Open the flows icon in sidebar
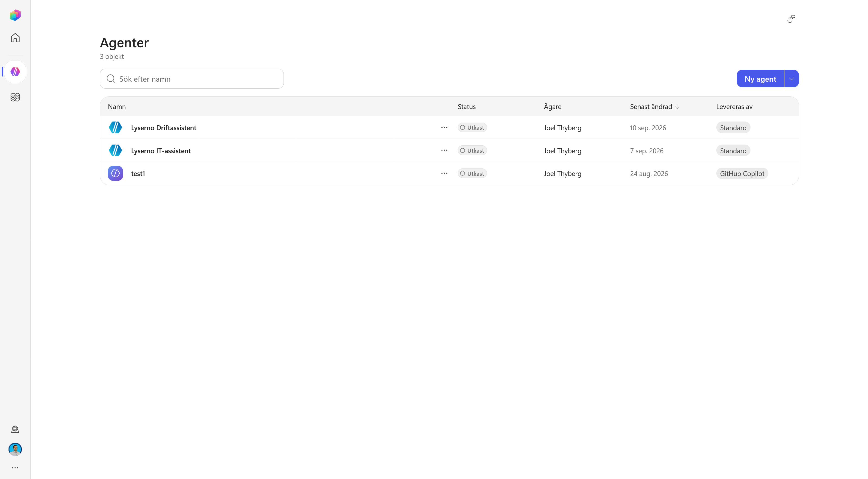This screenshot has width=868, height=479. point(15,97)
